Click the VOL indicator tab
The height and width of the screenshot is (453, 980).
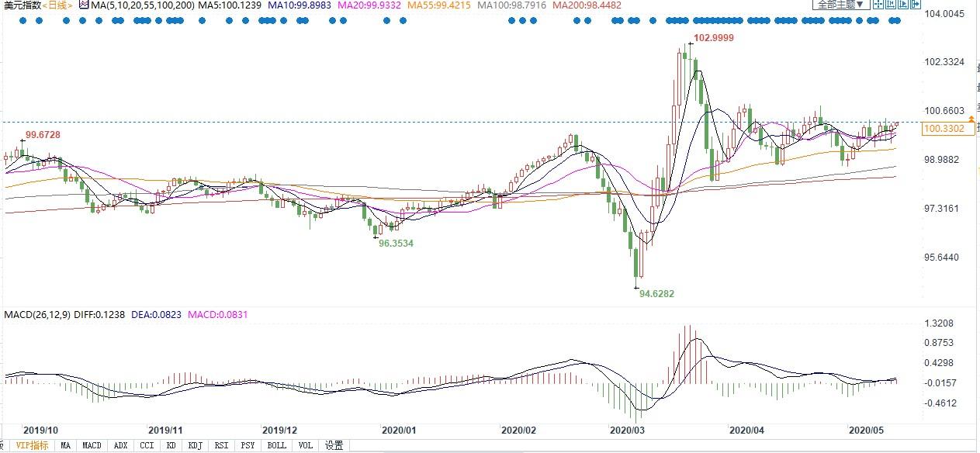(x=305, y=446)
